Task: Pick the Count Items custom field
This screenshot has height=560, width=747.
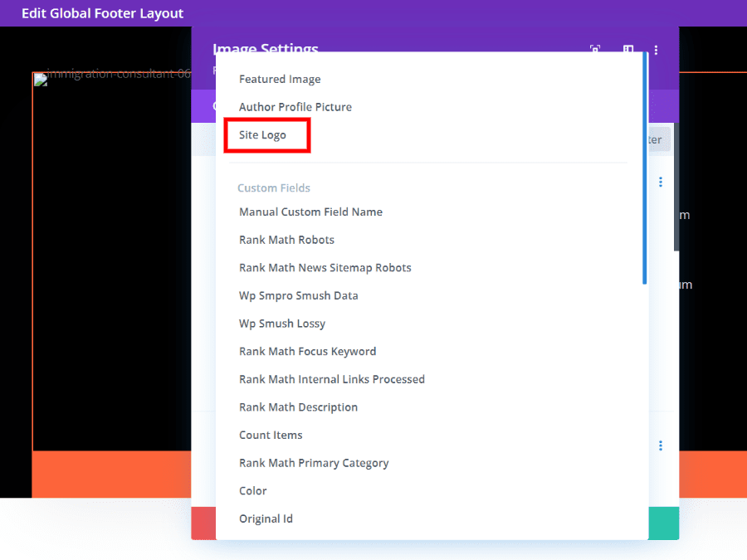Action: tap(271, 435)
